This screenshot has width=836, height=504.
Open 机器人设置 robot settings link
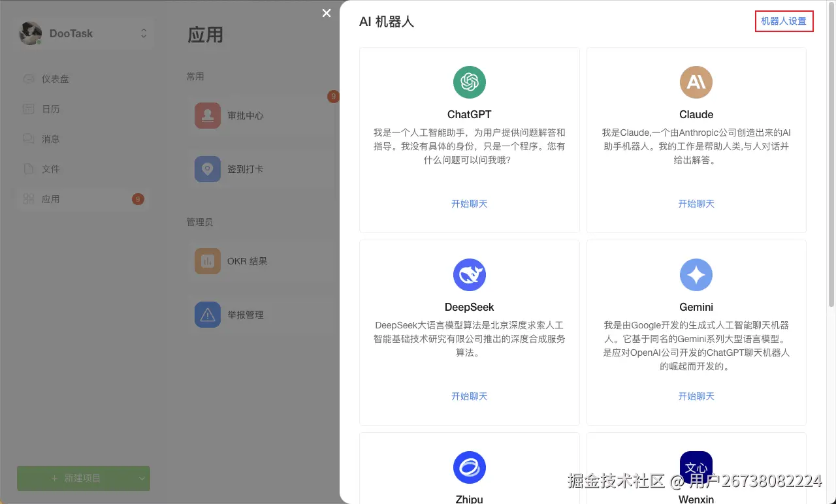click(784, 21)
